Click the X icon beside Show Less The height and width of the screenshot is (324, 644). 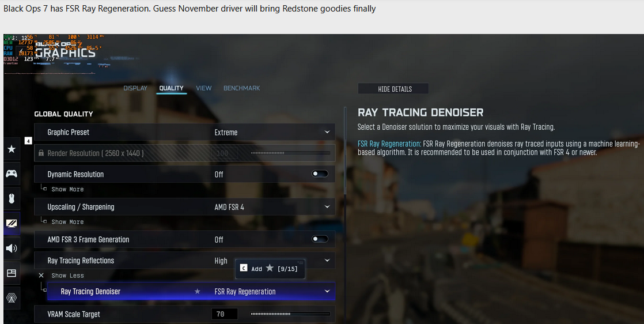(41, 276)
